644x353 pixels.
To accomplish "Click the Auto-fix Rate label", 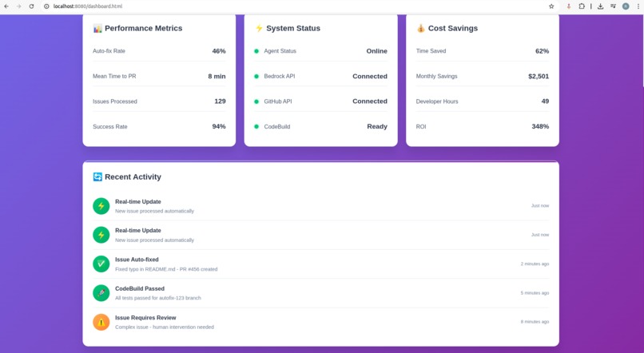I will tap(109, 51).
